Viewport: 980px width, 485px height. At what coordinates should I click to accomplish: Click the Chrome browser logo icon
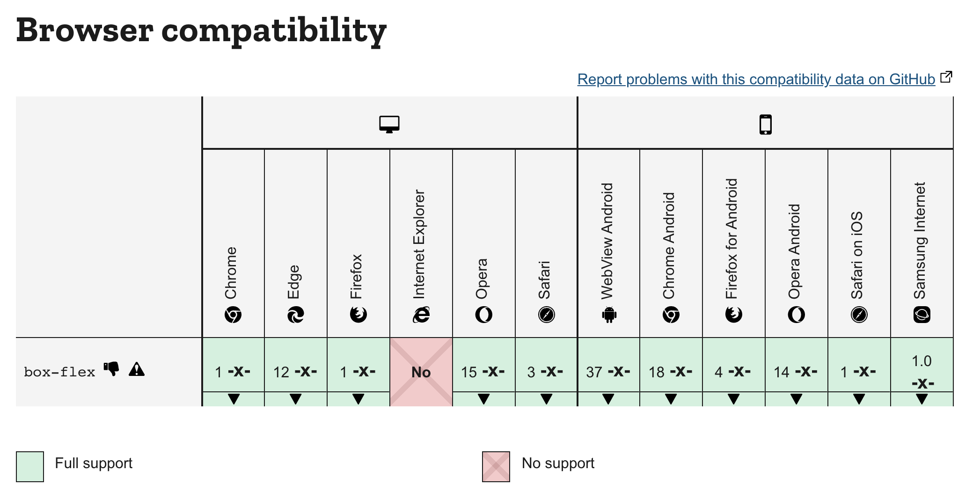(233, 315)
